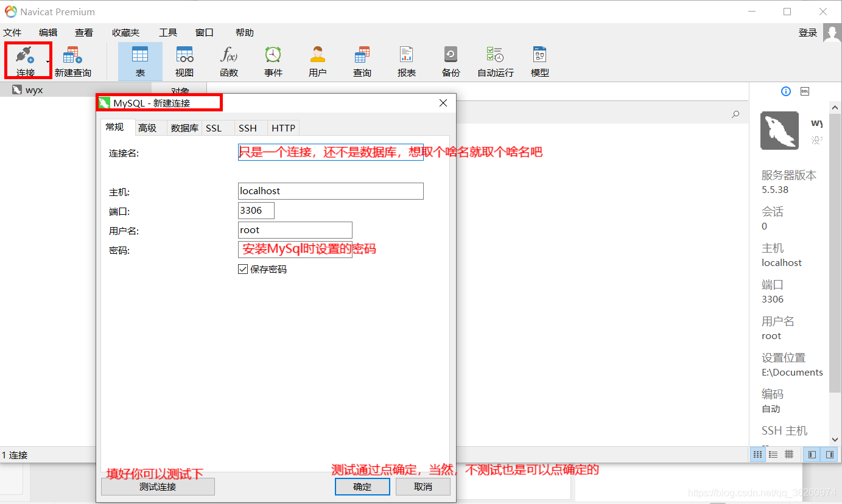Click the 5.5.38 server version value
Viewport: 842px width, 504px height.
pyautogui.click(x=775, y=190)
